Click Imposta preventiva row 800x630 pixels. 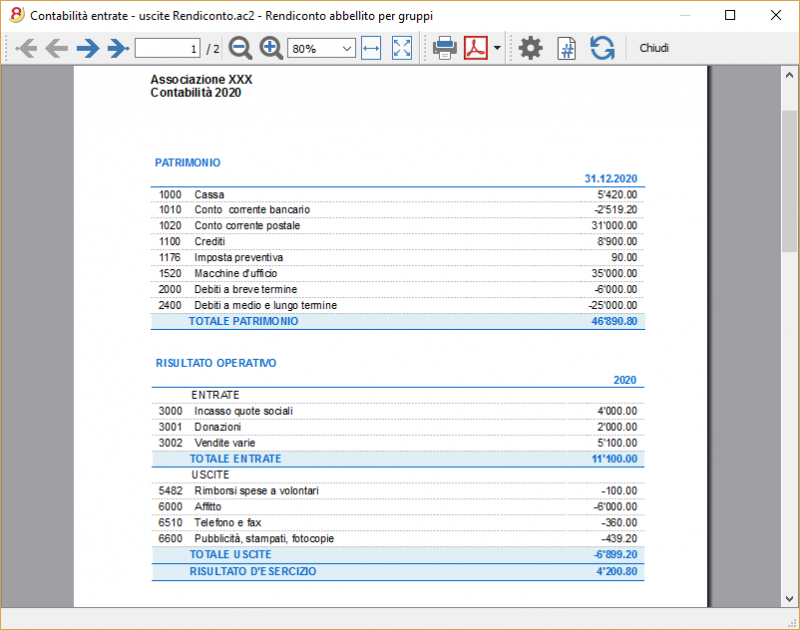(x=397, y=257)
